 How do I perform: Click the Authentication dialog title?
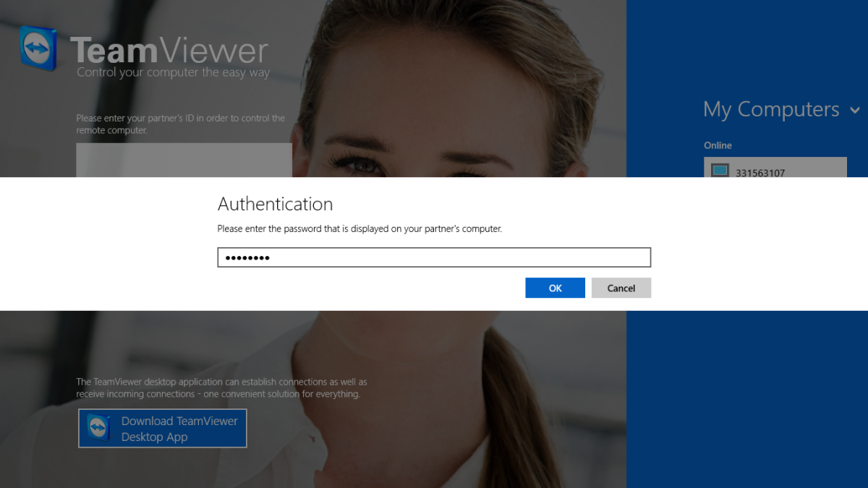coord(275,204)
